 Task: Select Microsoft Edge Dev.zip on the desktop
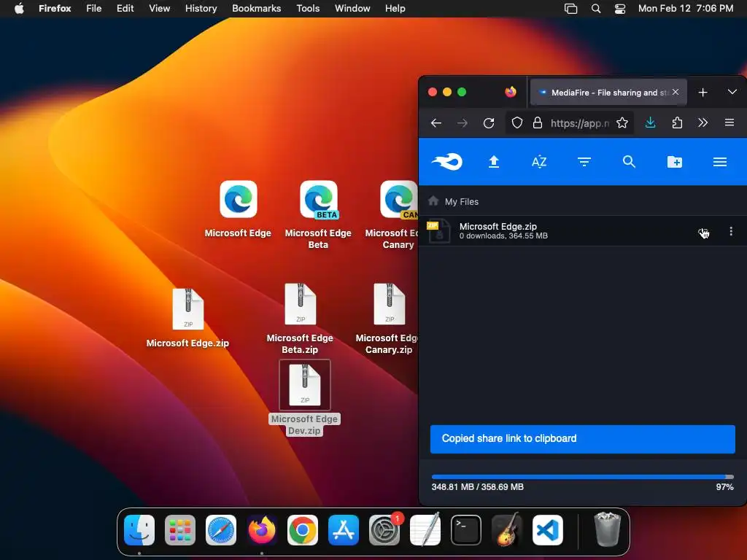(x=305, y=385)
